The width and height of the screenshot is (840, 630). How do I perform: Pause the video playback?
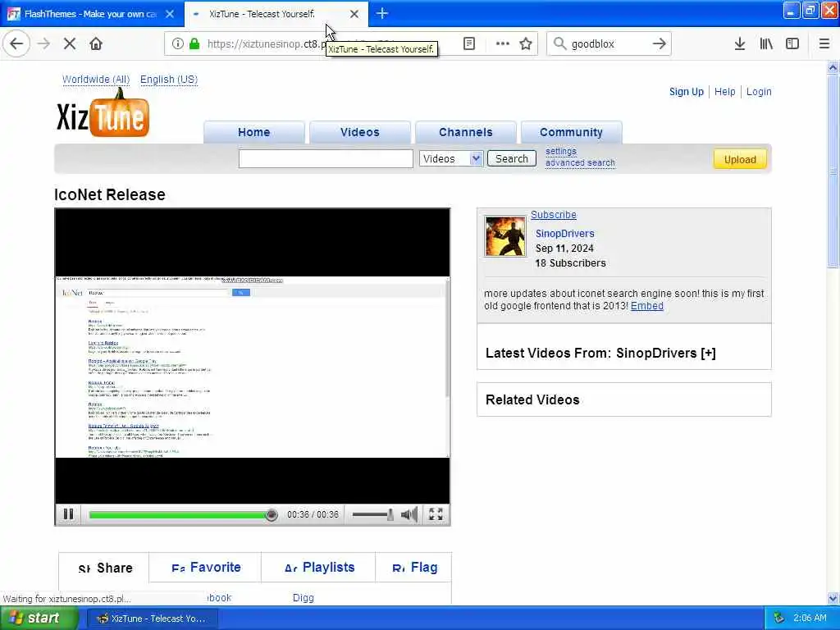(69, 514)
